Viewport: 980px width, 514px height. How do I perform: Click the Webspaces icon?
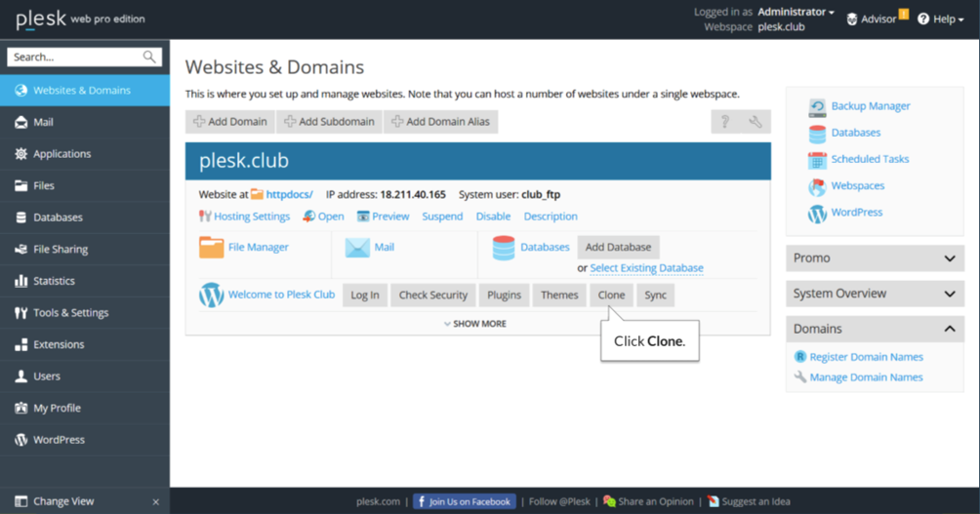click(817, 186)
